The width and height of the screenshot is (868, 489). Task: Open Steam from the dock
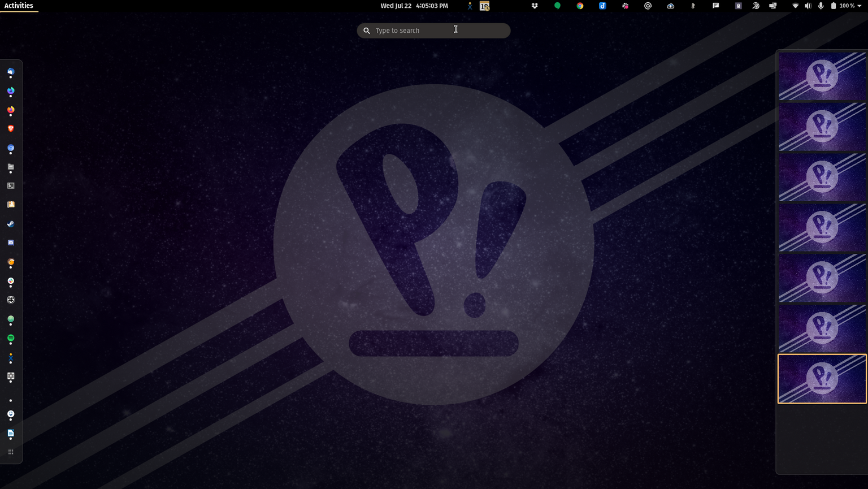pyautogui.click(x=11, y=224)
